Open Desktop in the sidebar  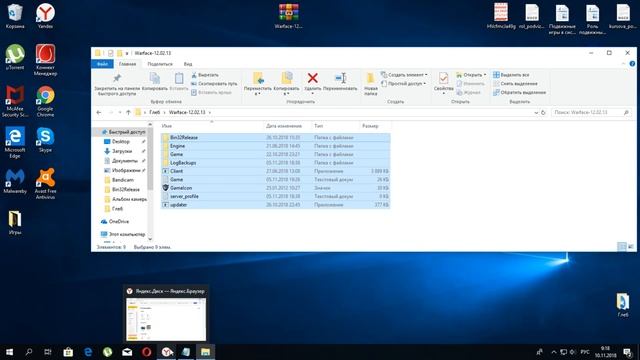point(121,142)
